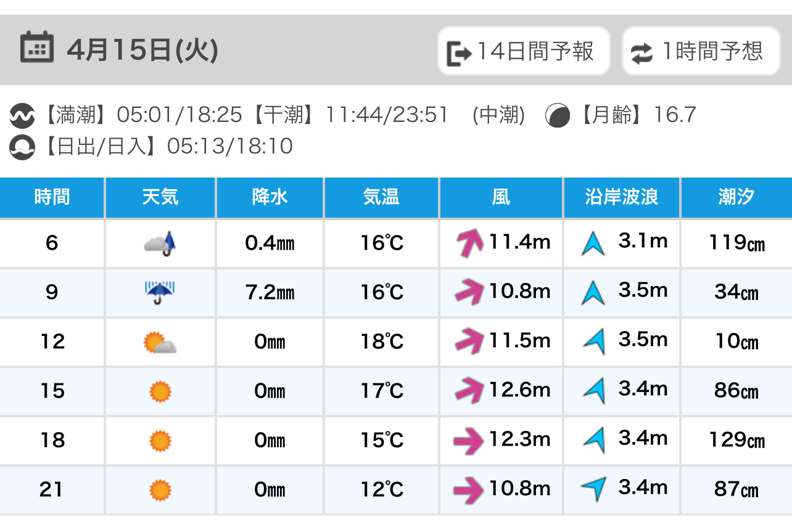The height and width of the screenshot is (532, 792).
Task: Click the heavy rain umbrella icon at 9時
Action: pyautogui.click(x=160, y=292)
